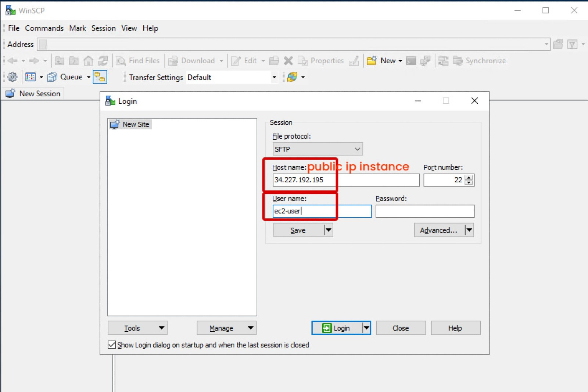Click the Synchronize toolbar button

(479, 61)
